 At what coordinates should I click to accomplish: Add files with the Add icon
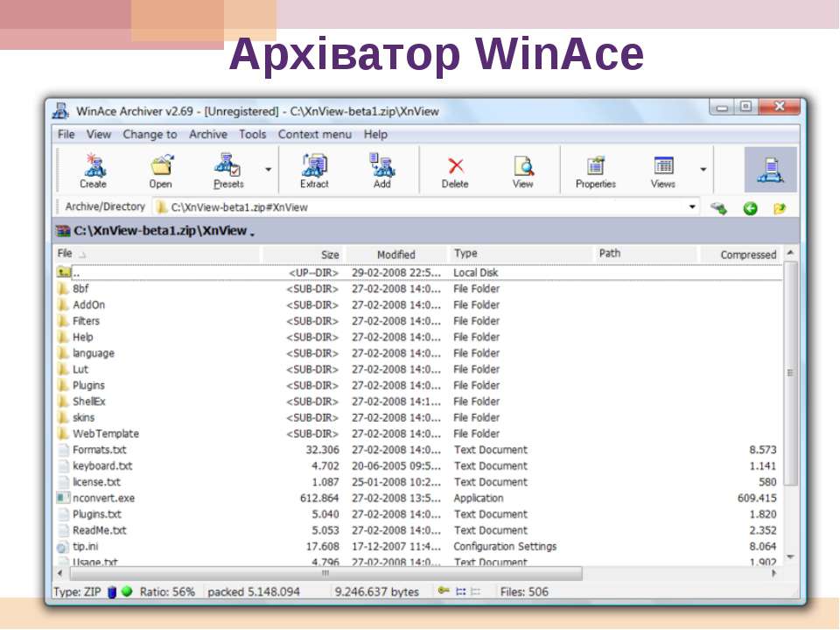381,165
